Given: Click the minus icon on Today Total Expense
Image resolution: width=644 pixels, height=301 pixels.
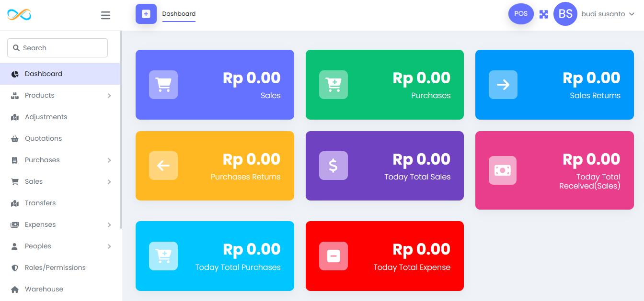Looking at the screenshot, I should tap(333, 256).
